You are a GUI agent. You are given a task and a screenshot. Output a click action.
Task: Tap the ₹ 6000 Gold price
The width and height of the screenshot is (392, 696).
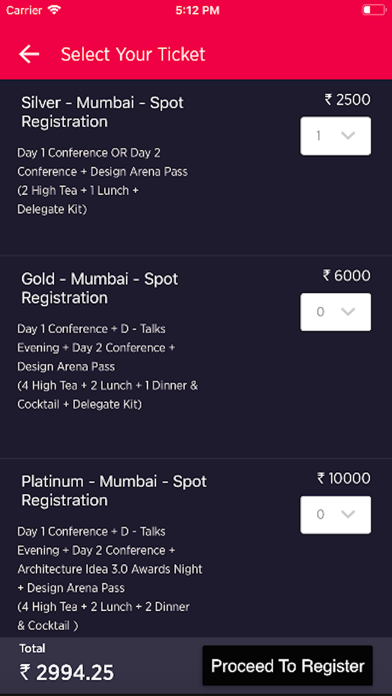(346, 276)
